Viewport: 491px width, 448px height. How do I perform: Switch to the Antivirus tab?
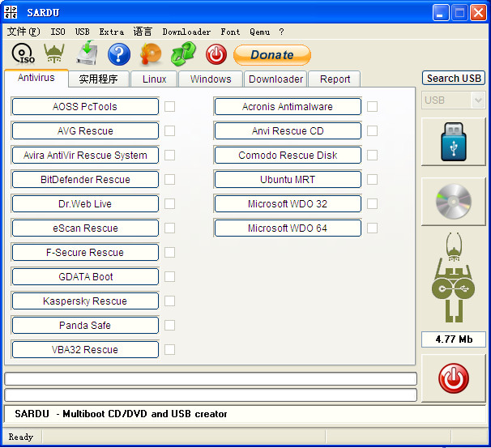click(x=36, y=78)
